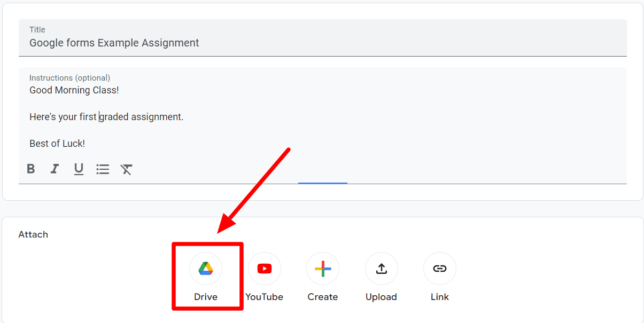Click the 'Drive' label under Attach

[206, 297]
